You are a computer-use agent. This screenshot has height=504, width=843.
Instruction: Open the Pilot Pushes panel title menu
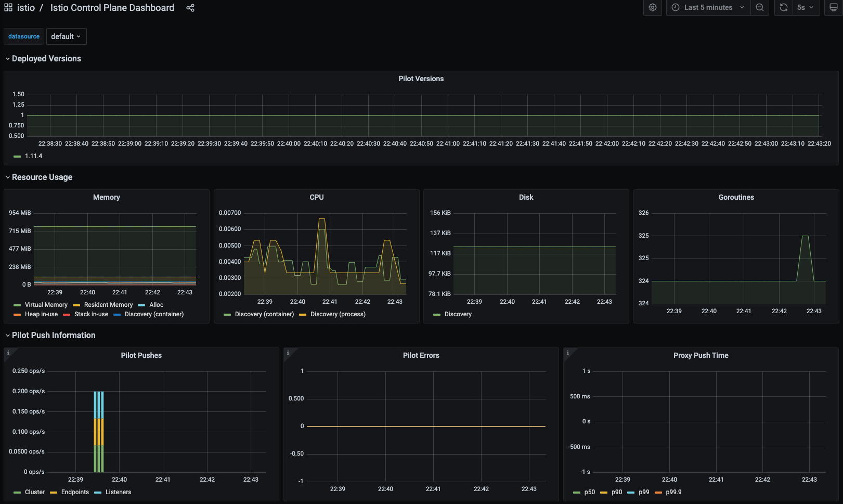coord(141,356)
